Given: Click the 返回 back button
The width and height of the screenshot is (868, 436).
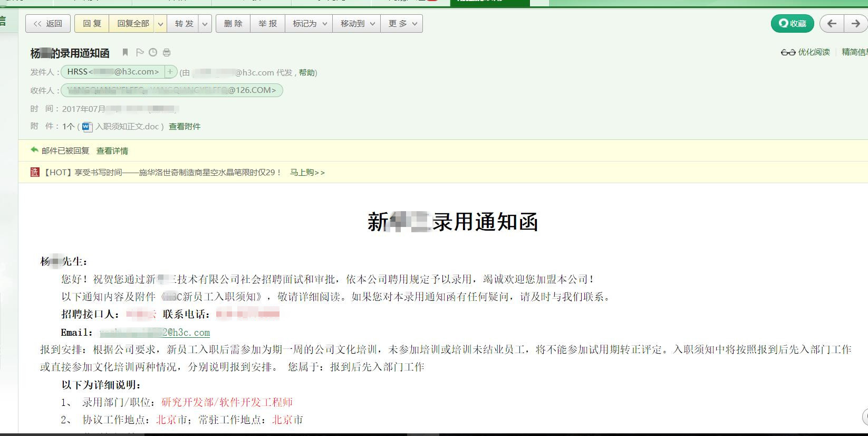Looking at the screenshot, I should [x=47, y=24].
